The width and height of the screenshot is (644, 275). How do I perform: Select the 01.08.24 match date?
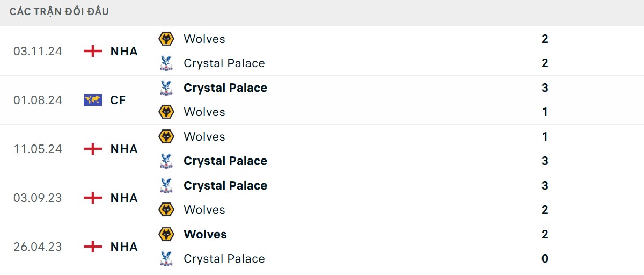tap(38, 100)
